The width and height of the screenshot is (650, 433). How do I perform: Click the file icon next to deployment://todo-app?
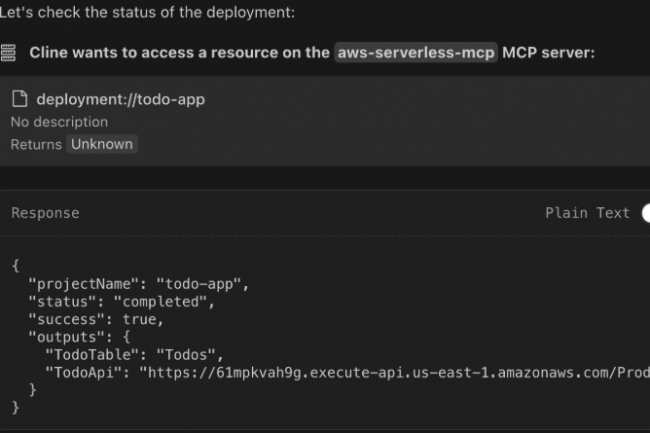[19, 99]
